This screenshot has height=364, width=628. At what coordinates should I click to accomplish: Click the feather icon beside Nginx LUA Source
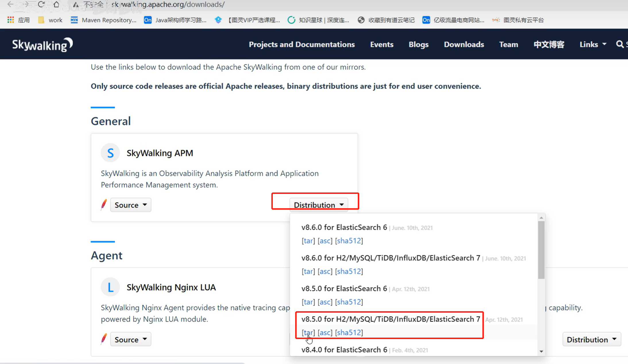pyautogui.click(x=104, y=339)
